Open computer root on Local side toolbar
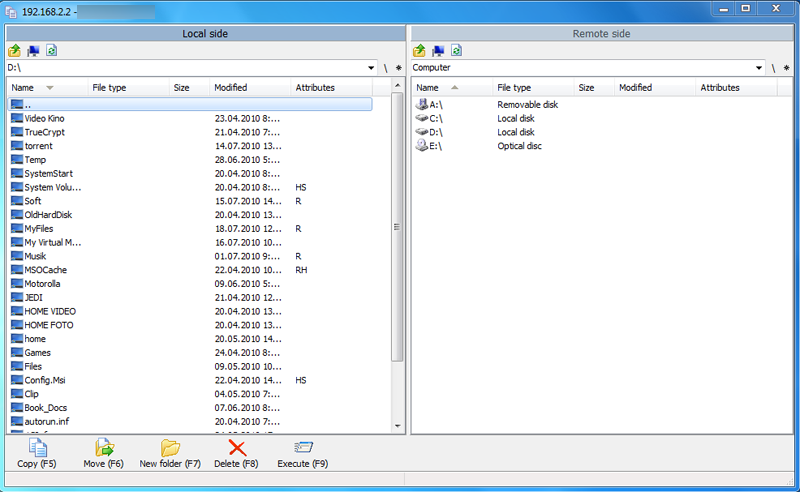The height and width of the screenshot is (492, 800). tap(33, 51)
